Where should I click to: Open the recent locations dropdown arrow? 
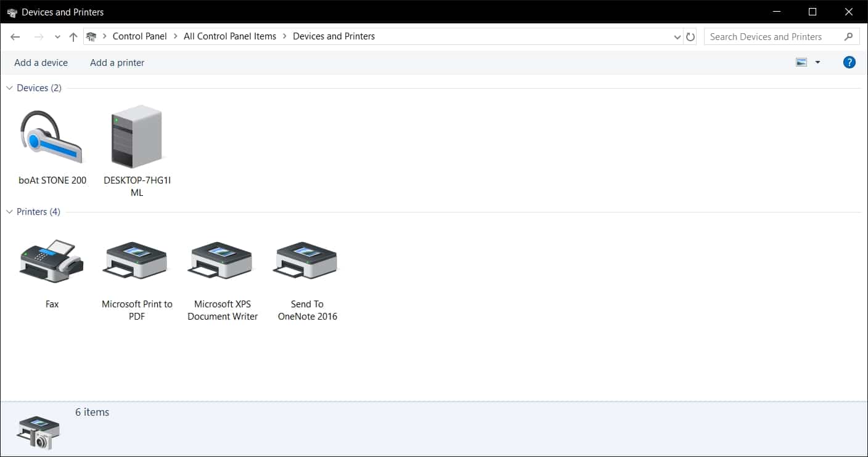pos(57,37)
